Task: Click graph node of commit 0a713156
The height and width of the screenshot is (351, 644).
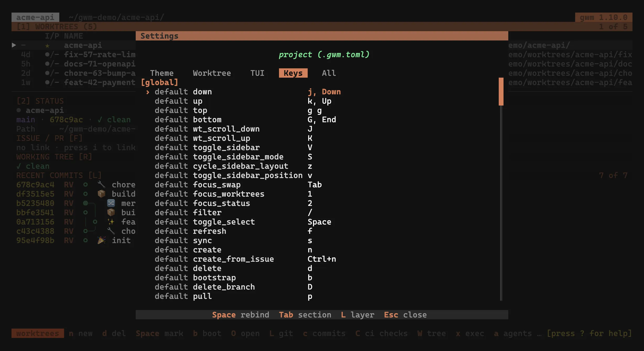Action: (95, 222)
